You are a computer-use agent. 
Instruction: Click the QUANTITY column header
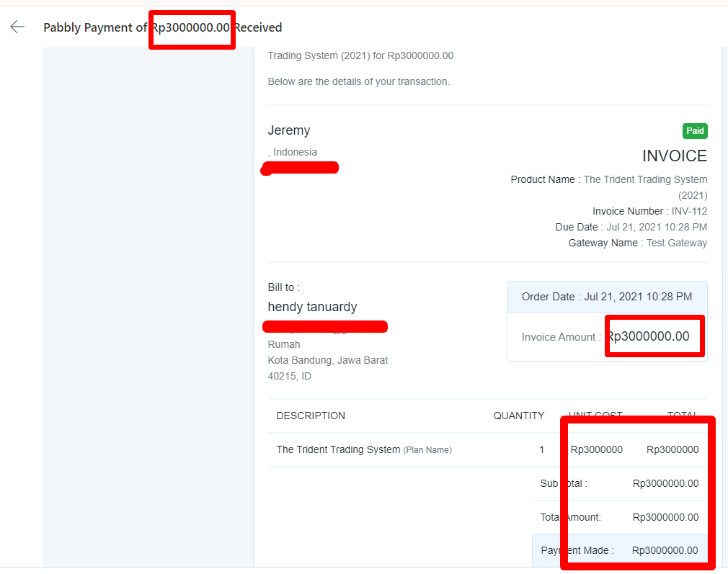click(x=518, y=416)
